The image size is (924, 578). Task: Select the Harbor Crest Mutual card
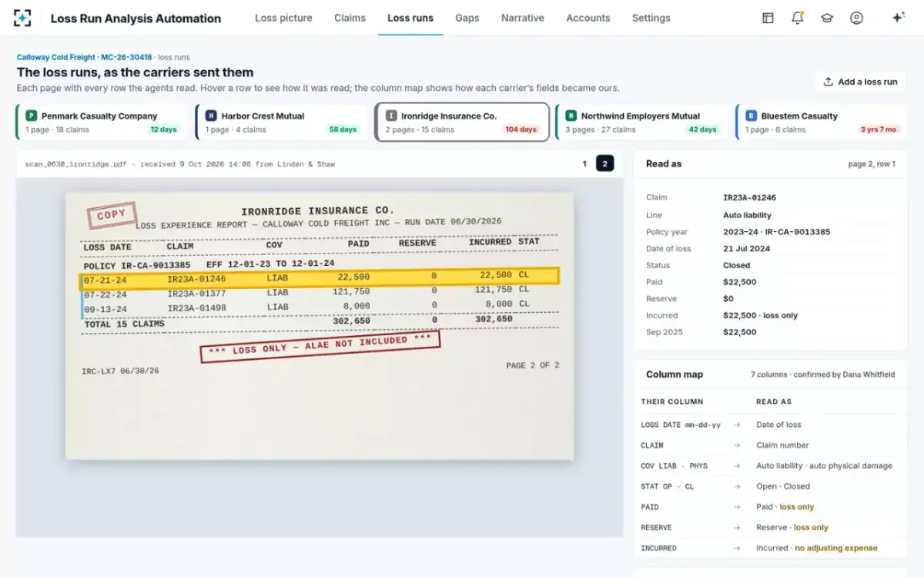pos(281,123)
